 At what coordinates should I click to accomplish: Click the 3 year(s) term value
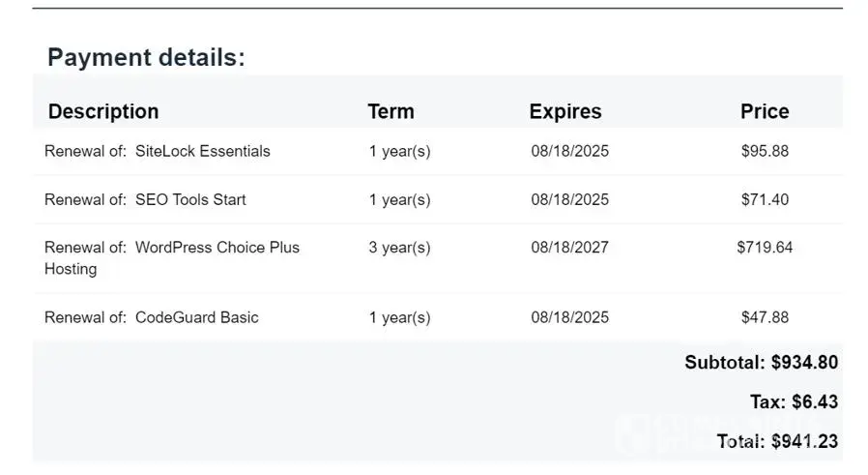click(399, 248)
